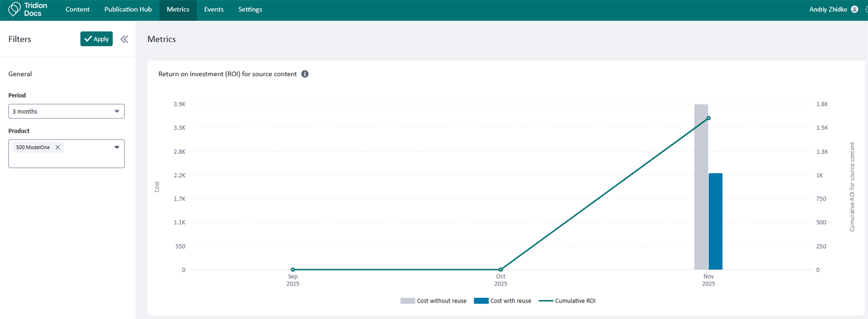Toggle Cost with reuse legend series
868x319 pixels.
(502, 301)
